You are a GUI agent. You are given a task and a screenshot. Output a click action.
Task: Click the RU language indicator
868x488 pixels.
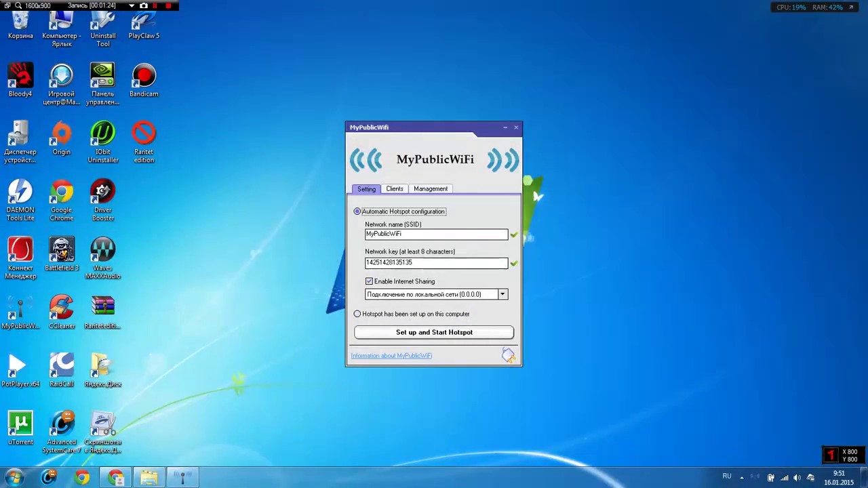tap(727, 476)
